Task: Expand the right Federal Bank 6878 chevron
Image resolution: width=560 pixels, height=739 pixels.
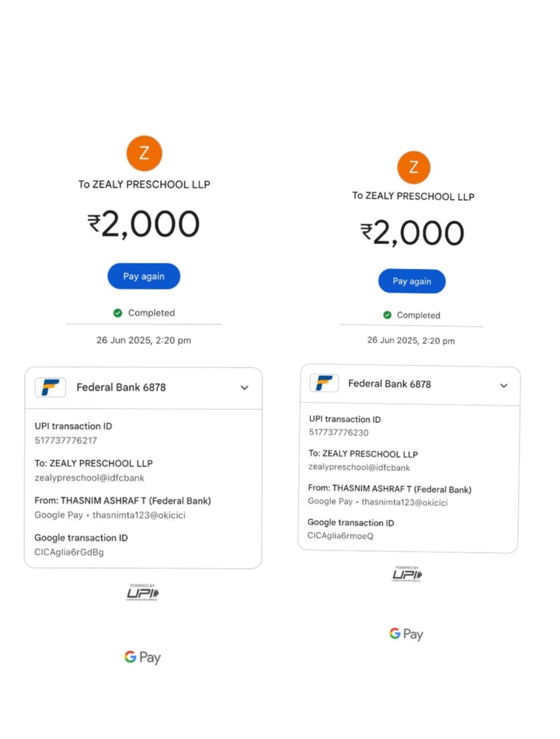Action: (503, 385)
